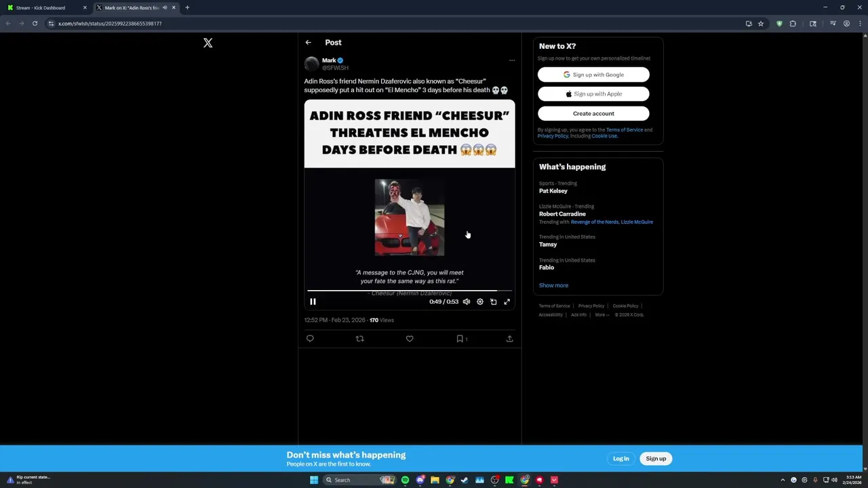The width and height of the screenshot is (868, 488).
Task: Open the Terms of Service link in the signup box
Action: (625, 129)
